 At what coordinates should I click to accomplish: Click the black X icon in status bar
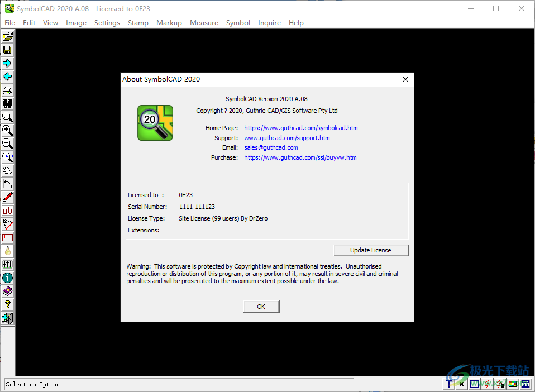(461, 384)
